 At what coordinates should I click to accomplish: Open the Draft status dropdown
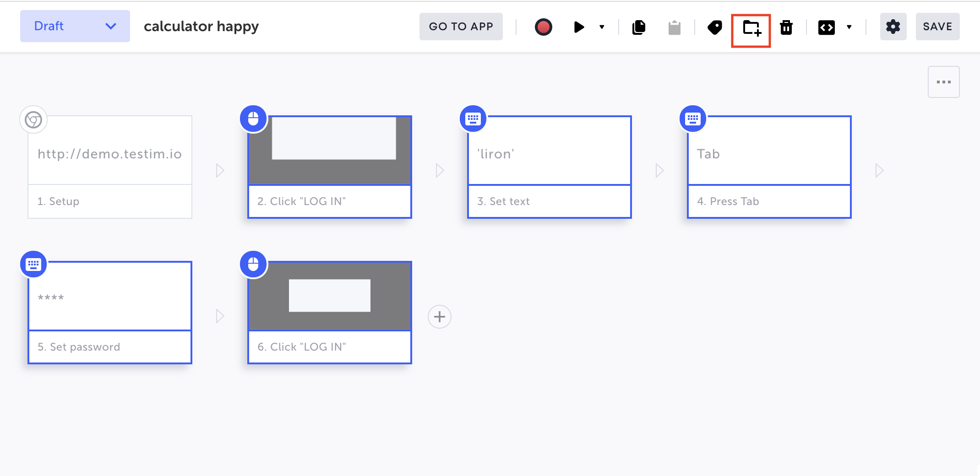(75, 26)
